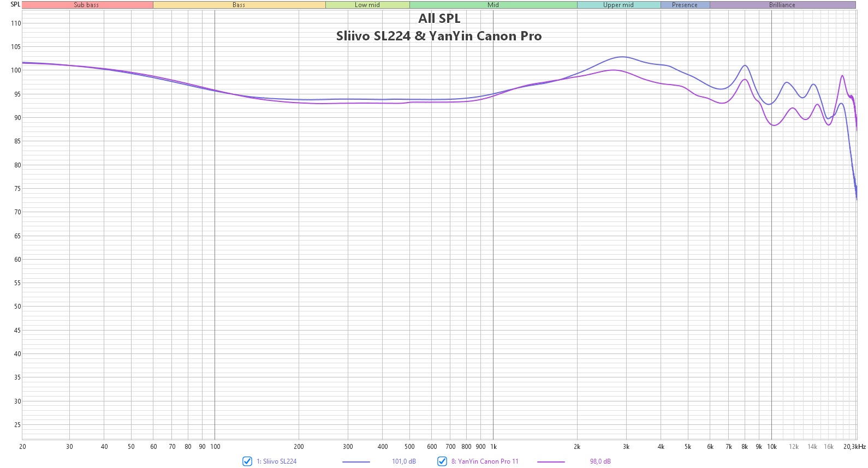Click the 98,0 dB legend value

pos(601,461)
